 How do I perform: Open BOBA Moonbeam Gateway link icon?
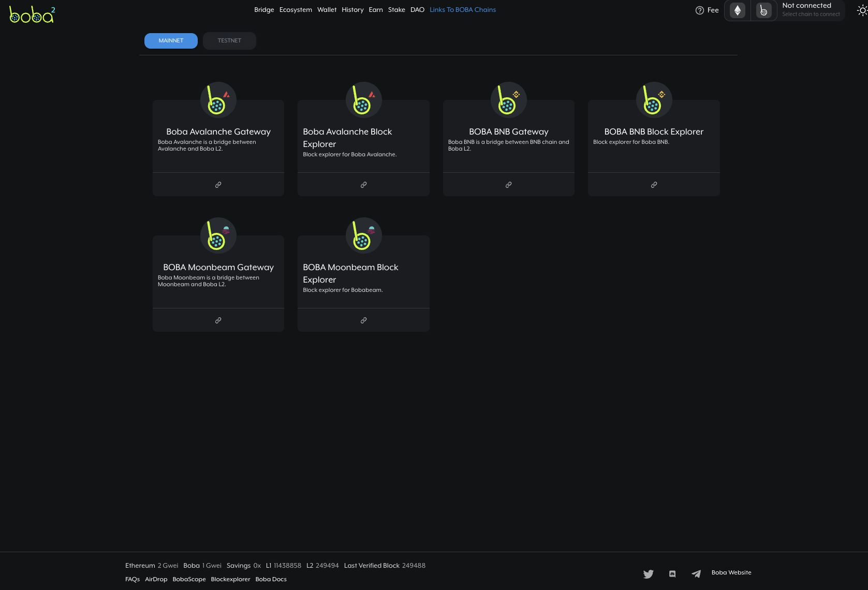click(218, 320)
